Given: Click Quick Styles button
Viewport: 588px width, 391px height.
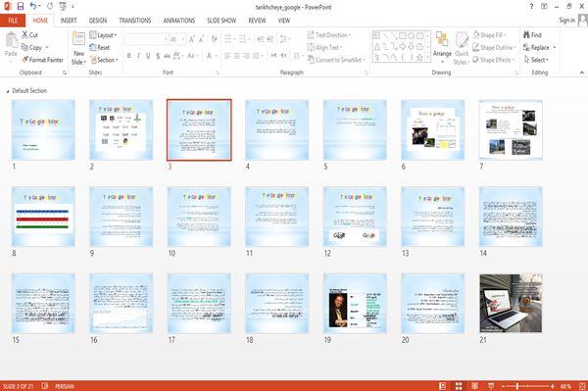Looking at the screenshot, I should point(462,49).
